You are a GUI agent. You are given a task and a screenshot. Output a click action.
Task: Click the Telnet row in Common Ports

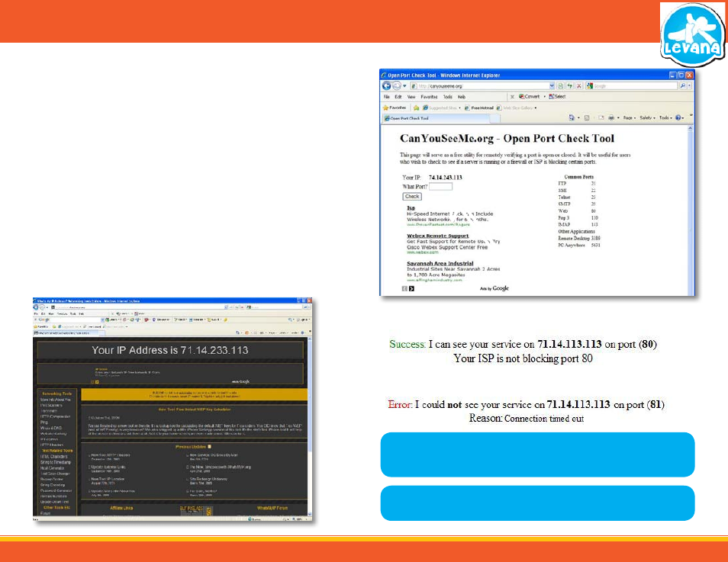577,198
